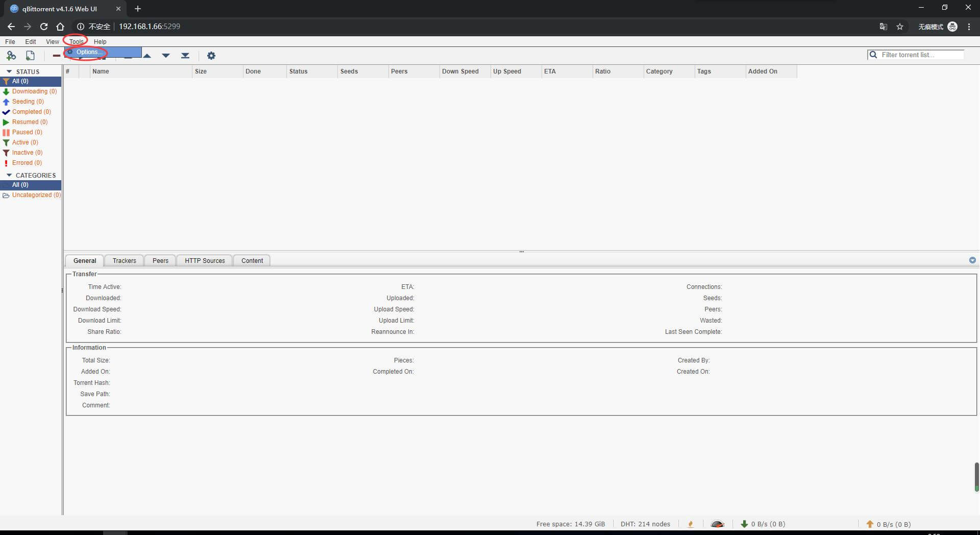Click the Add Torrent File icon
980x535 pixels.
(30, 56)
